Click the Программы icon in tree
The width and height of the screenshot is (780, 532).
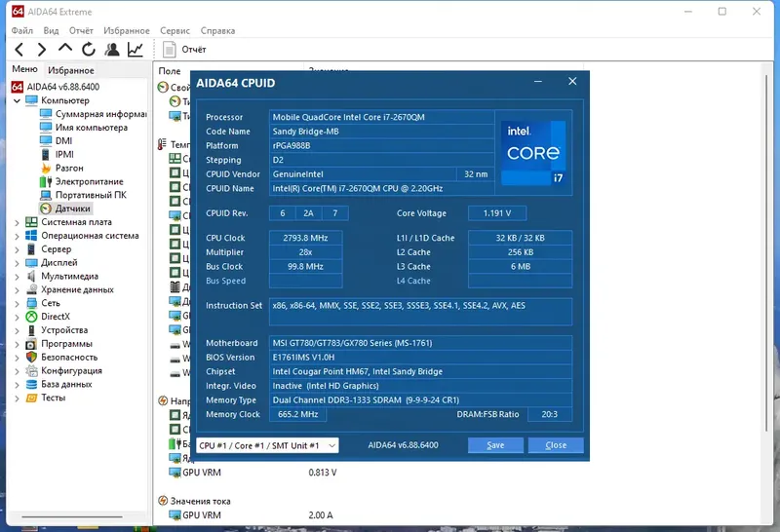coord(31,344)
